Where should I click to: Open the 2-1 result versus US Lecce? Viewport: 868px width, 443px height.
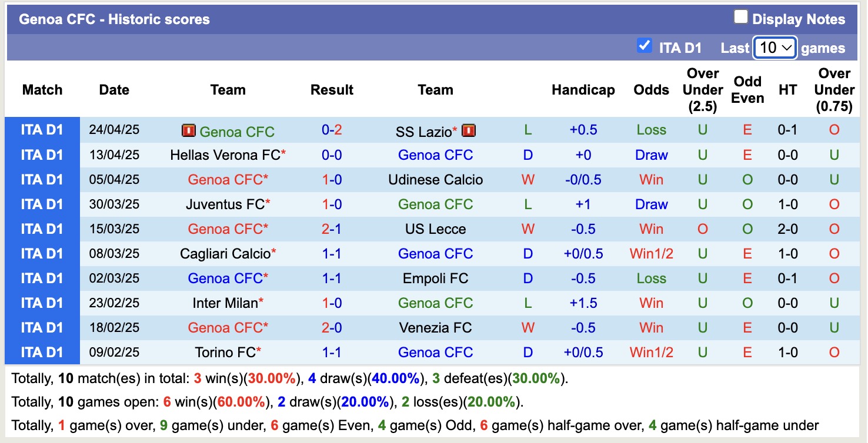click(332, 229)
